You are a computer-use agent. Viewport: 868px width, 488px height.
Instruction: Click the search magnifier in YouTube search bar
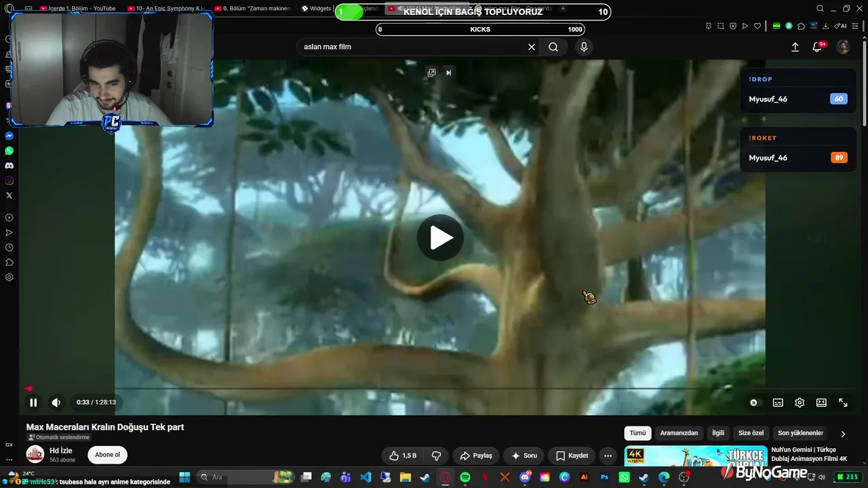point(553,47)
